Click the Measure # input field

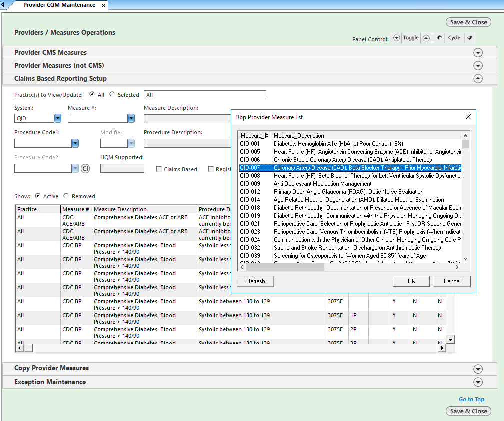(98, 118)
